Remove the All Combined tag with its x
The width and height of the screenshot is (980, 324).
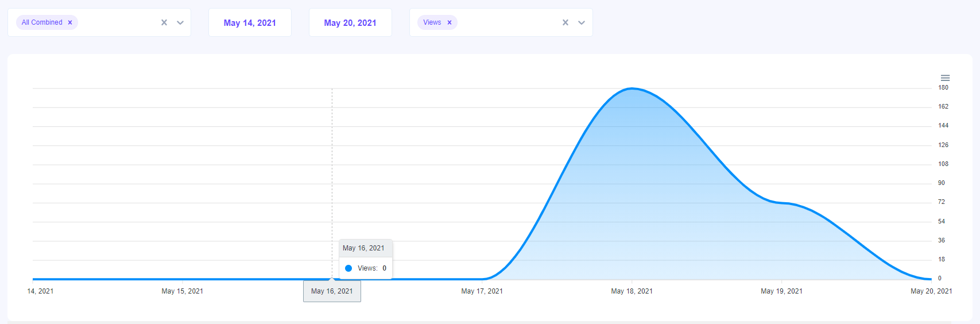point(70,22)
